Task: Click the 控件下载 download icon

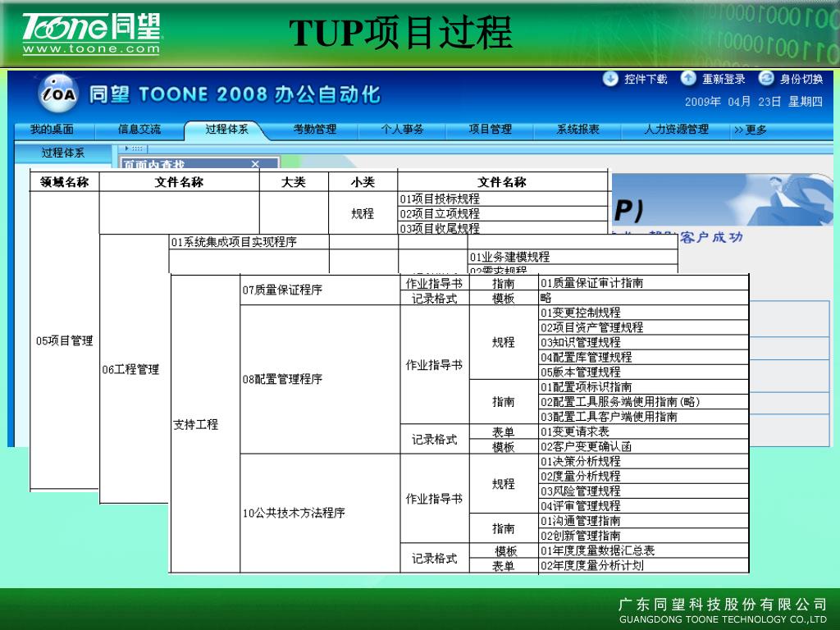Action: tap(610, 79)
